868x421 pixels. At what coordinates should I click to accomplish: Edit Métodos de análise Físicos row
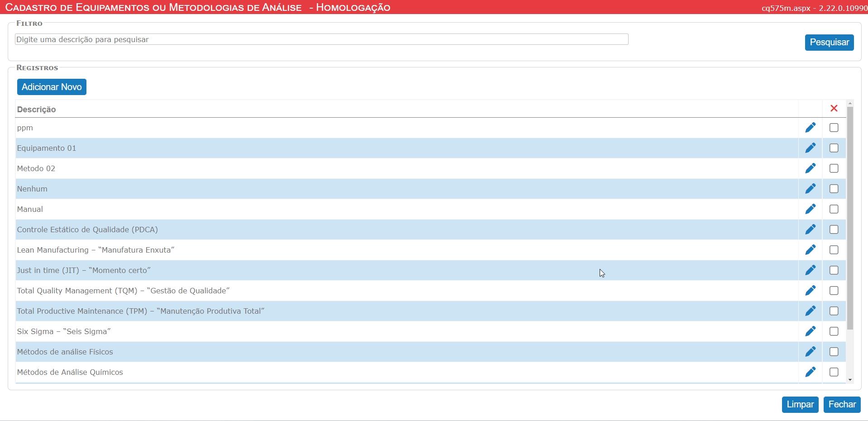[x=811, y=352]
